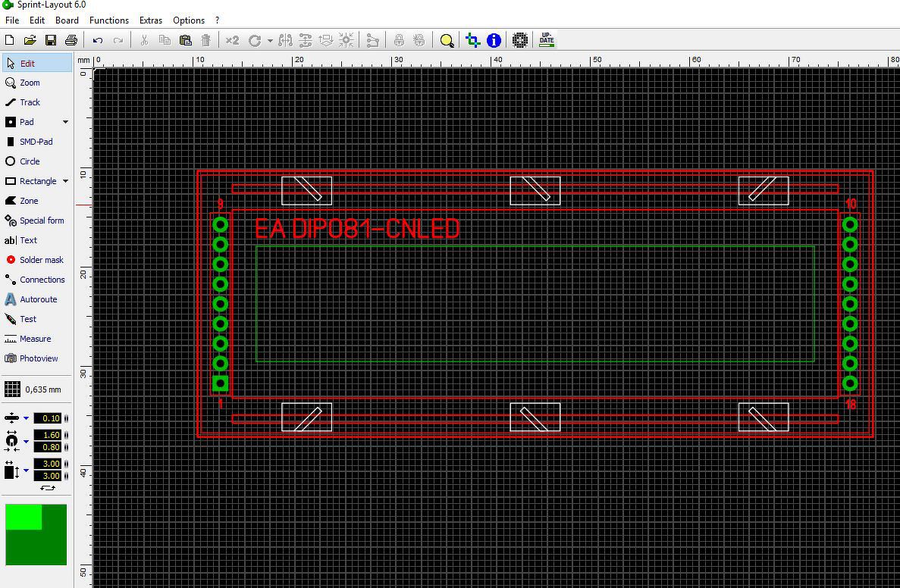Paste from clipboard icon
The height and width of the screenshot is (588, 900).
(186, 40)
